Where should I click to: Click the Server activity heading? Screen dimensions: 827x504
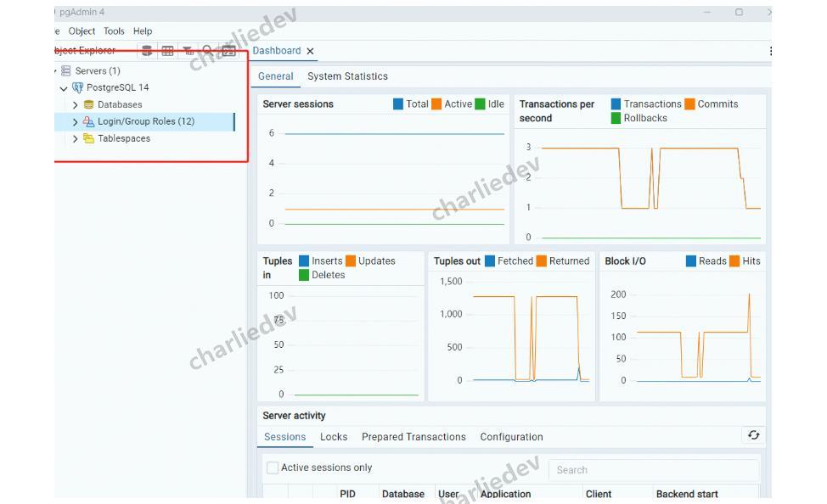[x=294, y=416]
